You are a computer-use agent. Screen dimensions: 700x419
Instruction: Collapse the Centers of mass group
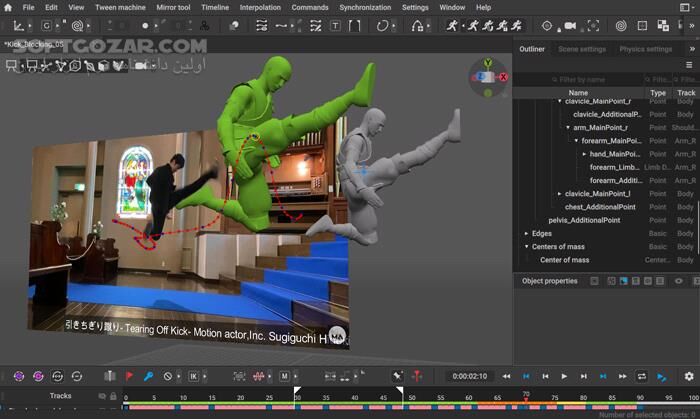click(526, 246)
